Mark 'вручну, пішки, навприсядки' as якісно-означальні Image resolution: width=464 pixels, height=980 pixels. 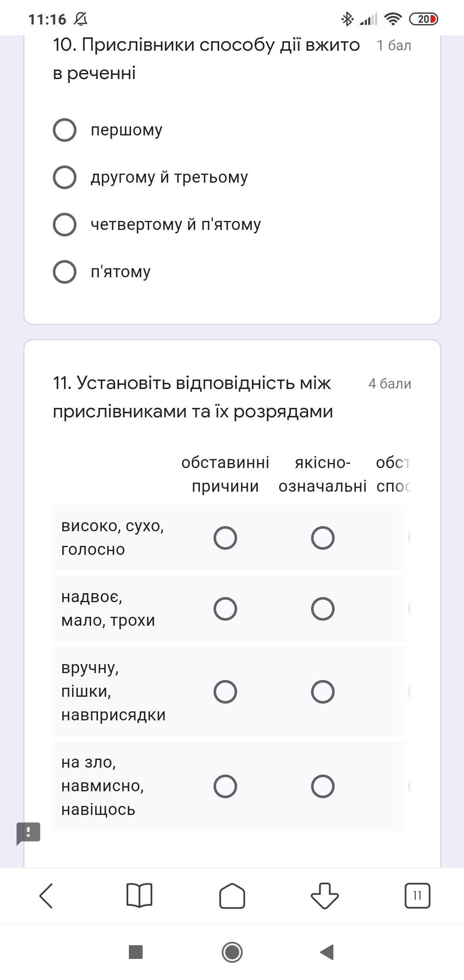click(x=323, y=692)
